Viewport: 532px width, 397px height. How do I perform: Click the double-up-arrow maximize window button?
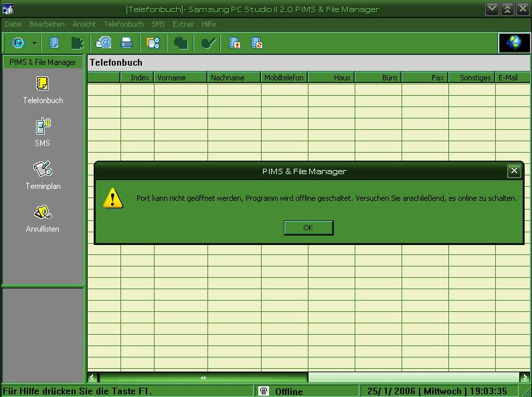pos(507,9)
